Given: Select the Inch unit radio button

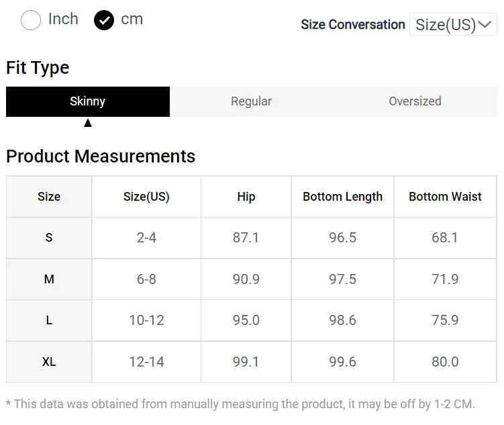Looking at the screenshot, I should tap(31, 20).
